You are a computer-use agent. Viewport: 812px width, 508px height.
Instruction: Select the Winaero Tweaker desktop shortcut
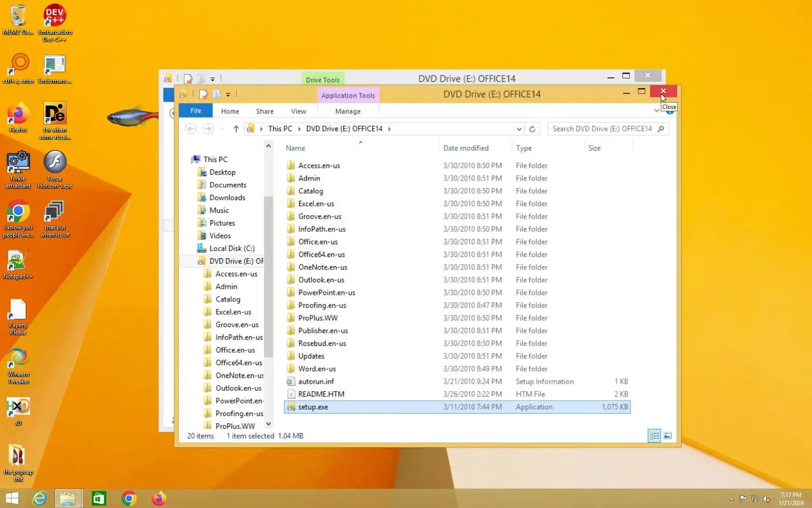click(18, 366)
